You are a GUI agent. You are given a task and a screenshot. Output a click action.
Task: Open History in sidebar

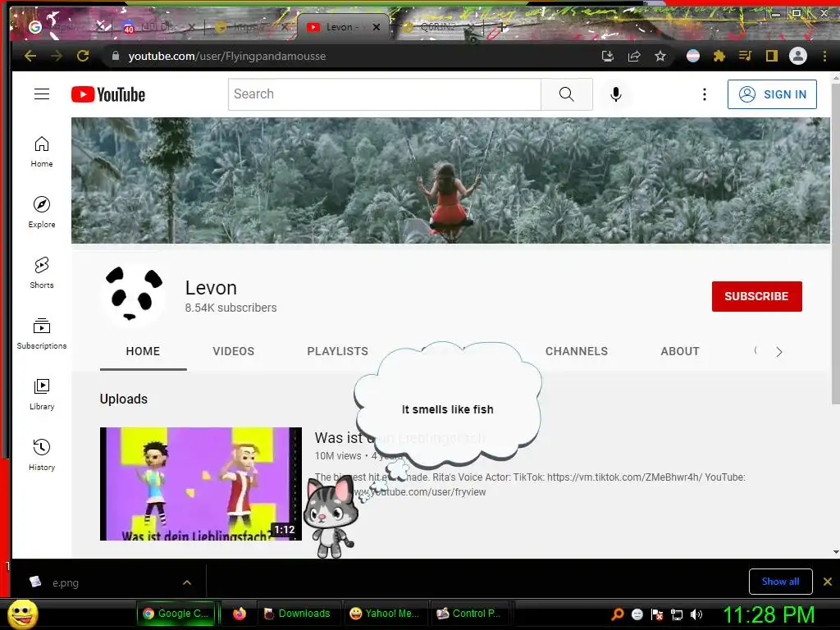pyautogui.click(x=42, y=454)
